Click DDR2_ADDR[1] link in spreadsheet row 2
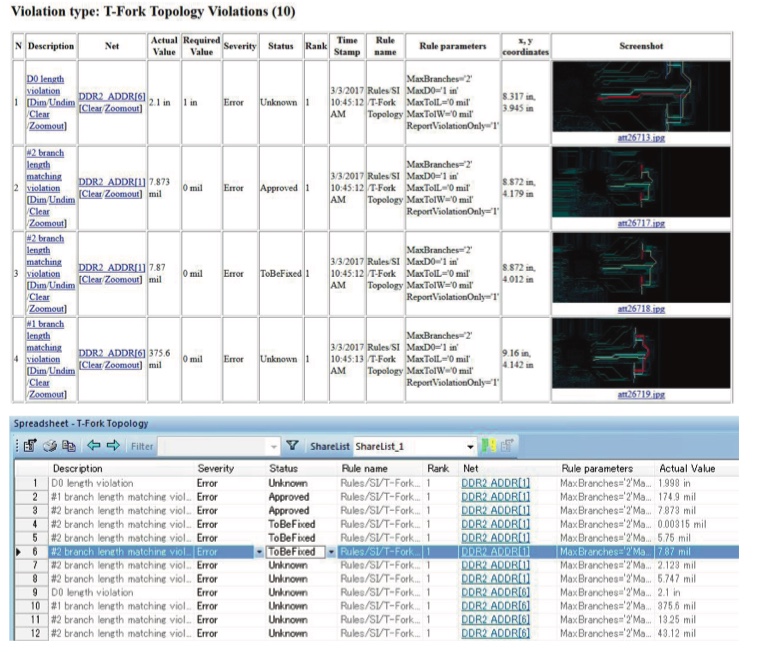This screenshot has width=761, height=654. (495, 497)
